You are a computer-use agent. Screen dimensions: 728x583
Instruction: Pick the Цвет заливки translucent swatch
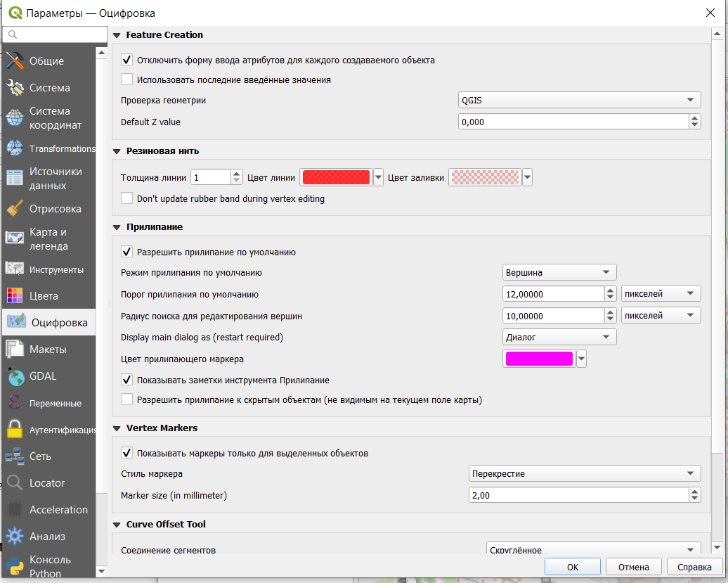pyautogui.click(x=485, y=177)
